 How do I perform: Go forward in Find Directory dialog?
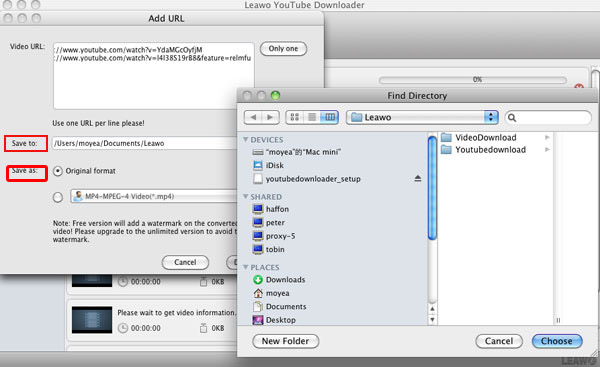[x=270, y=117]
